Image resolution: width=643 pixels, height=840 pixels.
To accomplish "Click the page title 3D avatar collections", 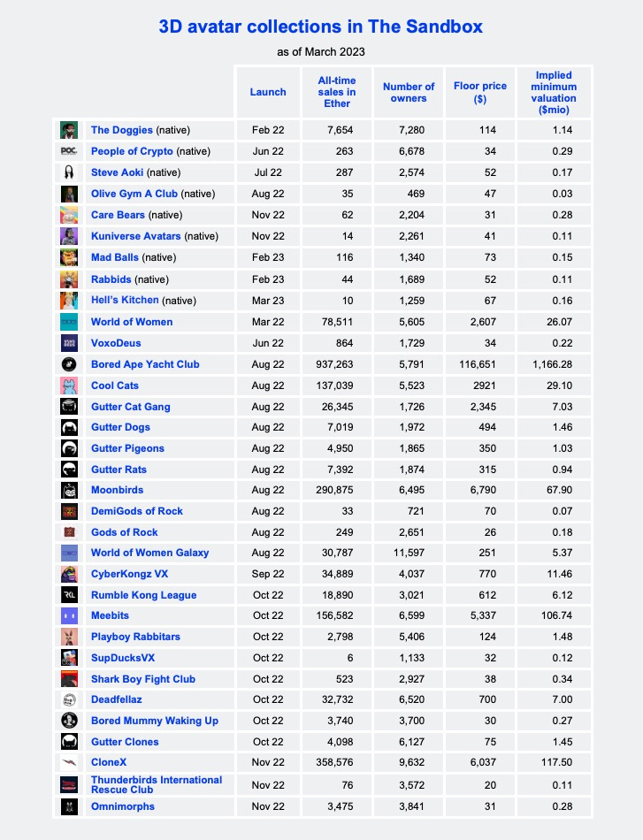I will click(321, 27).
